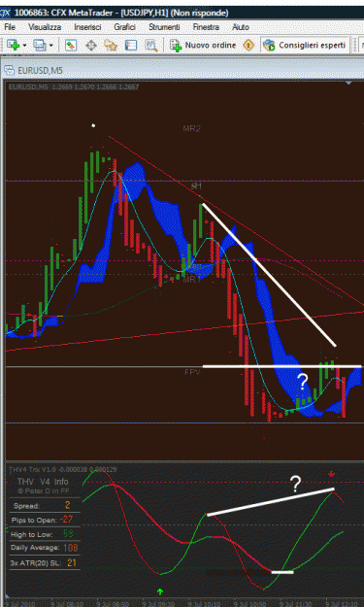Screen dimensions: 364x607
Task: Toggle the Market Watch window icon
Action: click(x=70, y=46)
